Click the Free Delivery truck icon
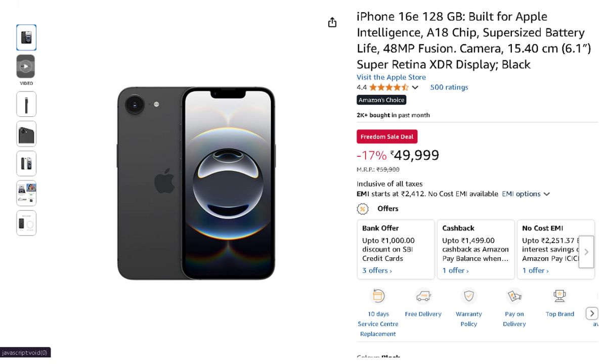 point(423,296)
